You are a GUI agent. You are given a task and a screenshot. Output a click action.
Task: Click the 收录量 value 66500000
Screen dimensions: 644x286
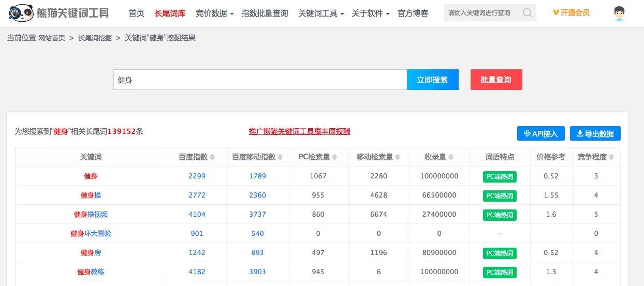439,195
